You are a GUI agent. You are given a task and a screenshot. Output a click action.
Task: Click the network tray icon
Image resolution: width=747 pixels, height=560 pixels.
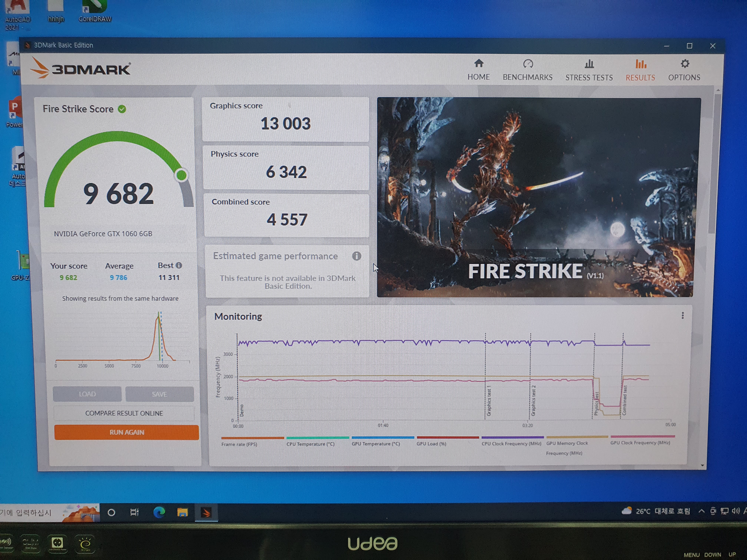click(724, 511)
